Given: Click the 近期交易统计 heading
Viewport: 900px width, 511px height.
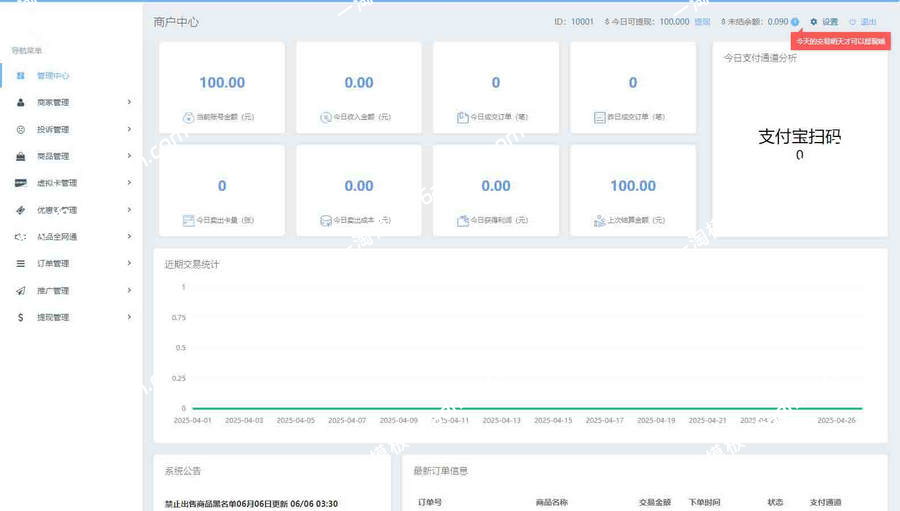Looking at the screenshot, I should tap(192, 265).
